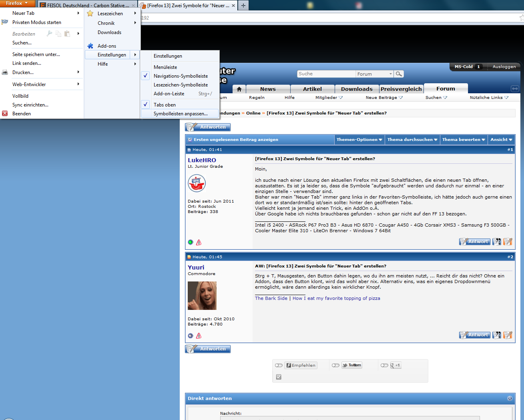The image size is (524, 420).
Task: Click the private mode mask icon
Action: click(5, 22)
